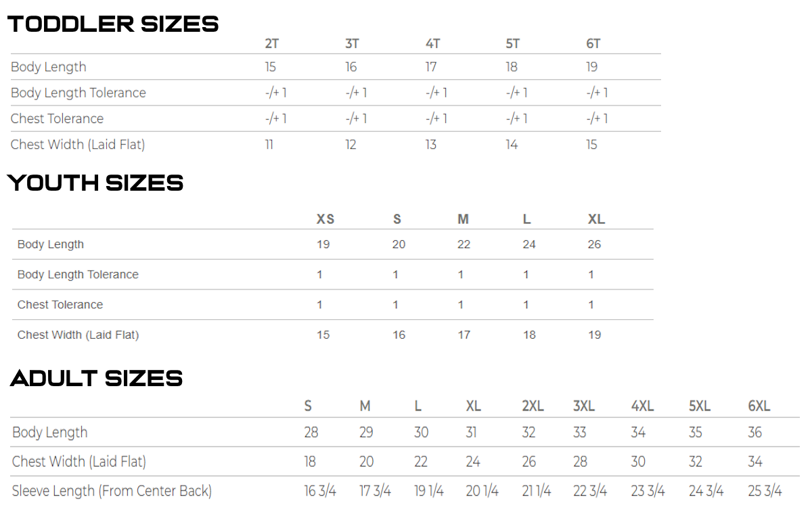Click the toddler Body Length Tolerance label
Image resolution: width=812 pixels, height=516 pixels.
click(78, 93)
